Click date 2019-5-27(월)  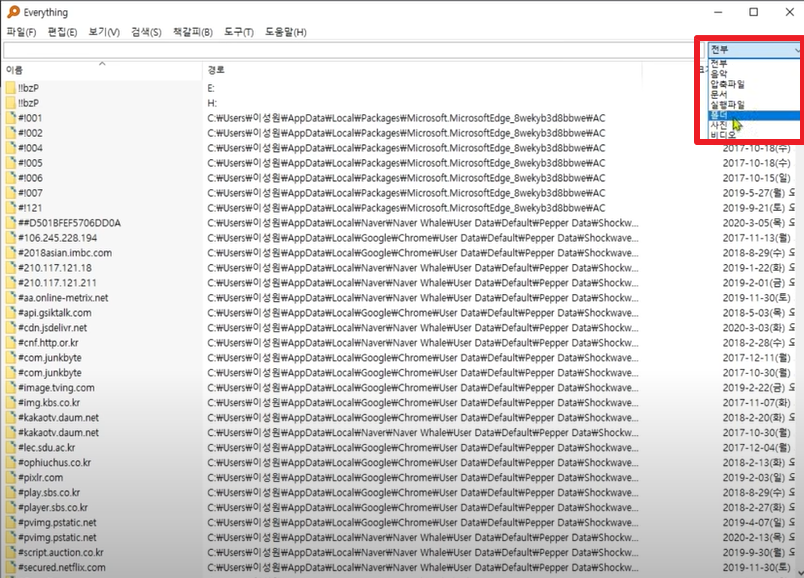[x=756, y=193]
